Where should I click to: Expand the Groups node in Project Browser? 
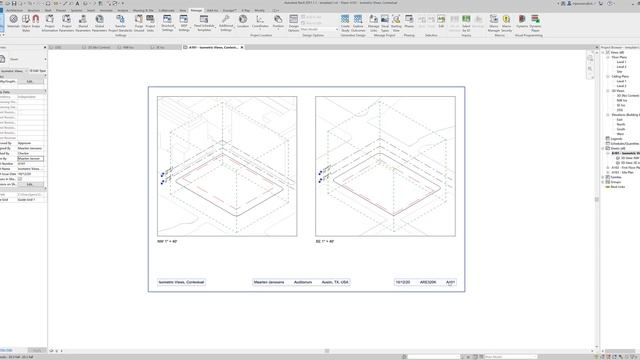pyautogui.click(x=603, y=182)
